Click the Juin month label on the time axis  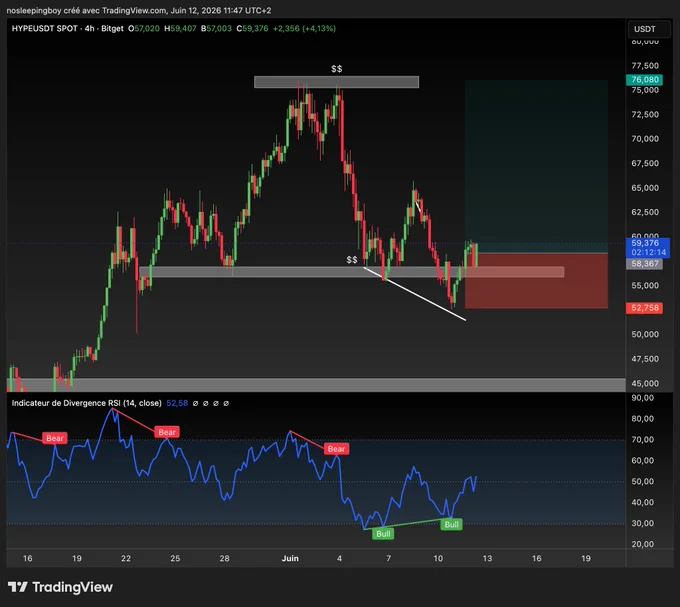[290, 558]
